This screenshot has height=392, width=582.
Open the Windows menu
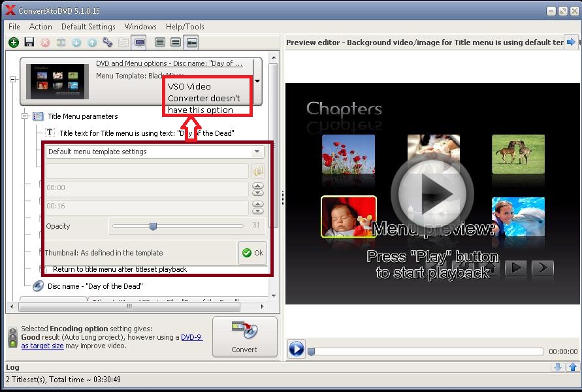click(x=140, y=26)
